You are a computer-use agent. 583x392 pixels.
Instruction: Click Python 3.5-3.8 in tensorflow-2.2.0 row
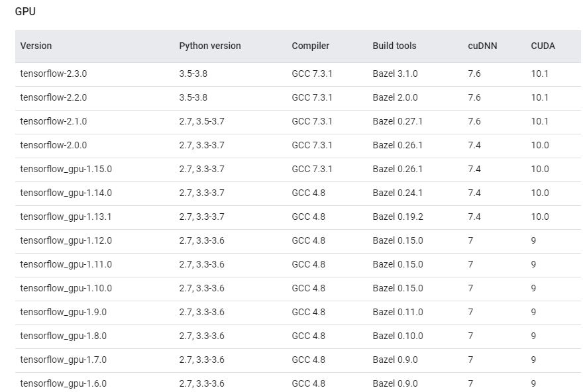tap(193, 97)
